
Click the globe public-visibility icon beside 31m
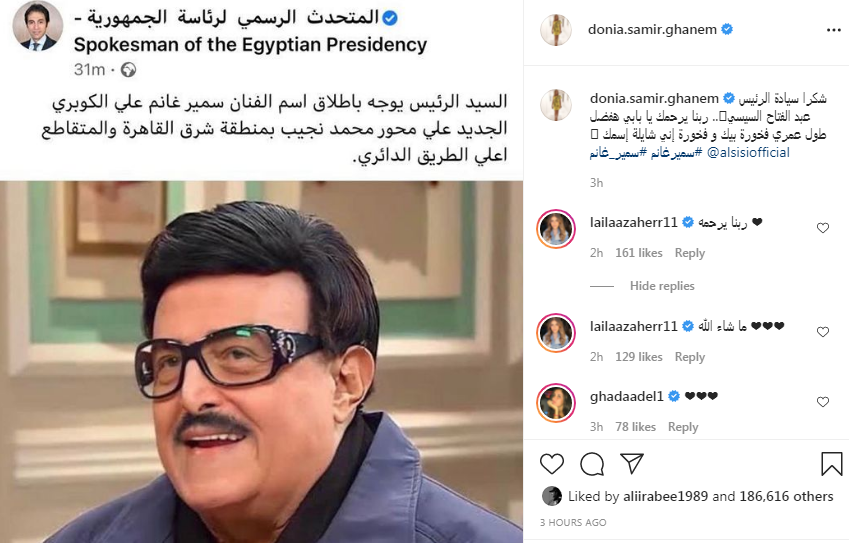point(128,70)
